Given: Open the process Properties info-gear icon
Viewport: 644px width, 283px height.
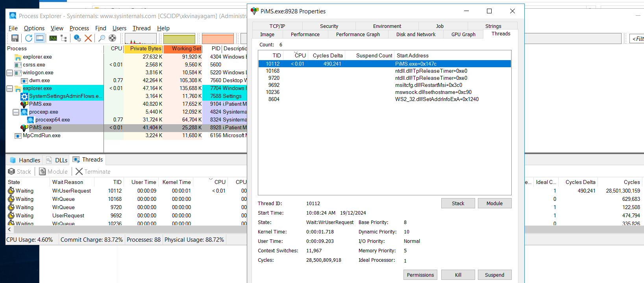Looking at the screenshot, I should point(78,38).
